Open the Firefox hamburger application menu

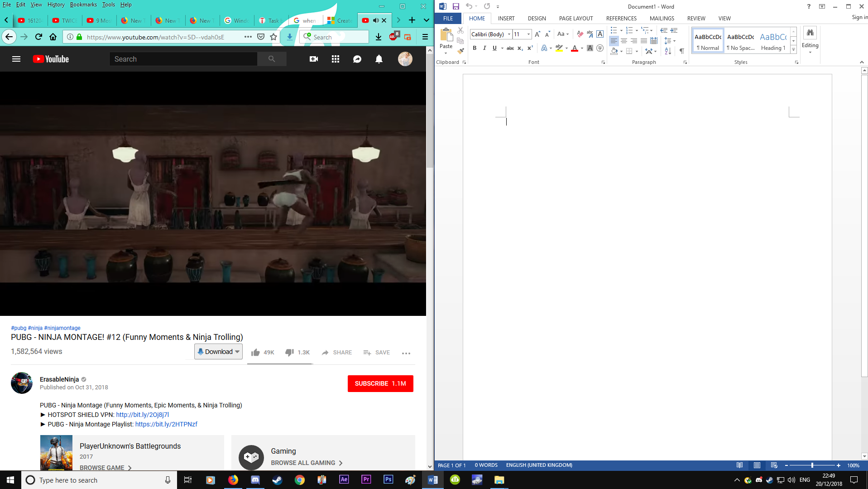[x=425, y=37]
